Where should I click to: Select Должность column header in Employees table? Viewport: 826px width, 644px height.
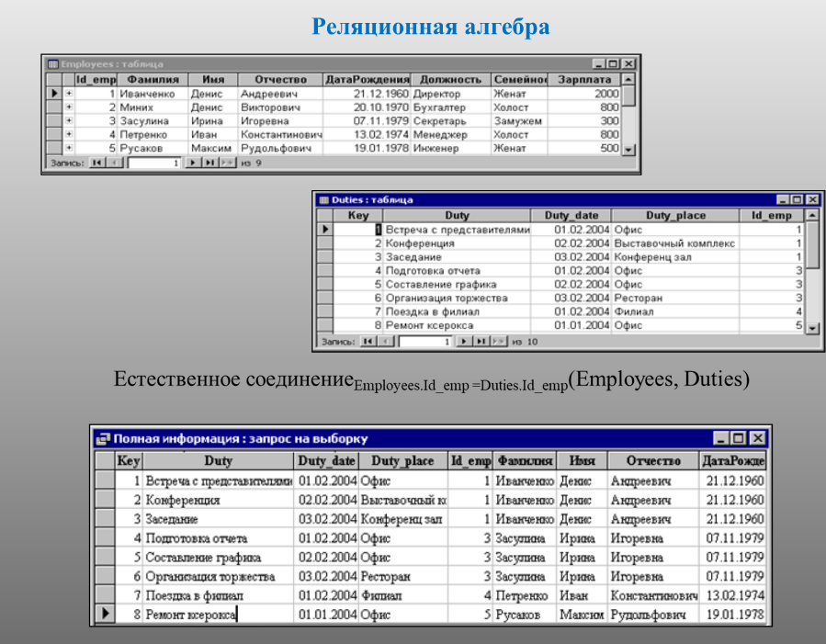(x=451, y=80)
